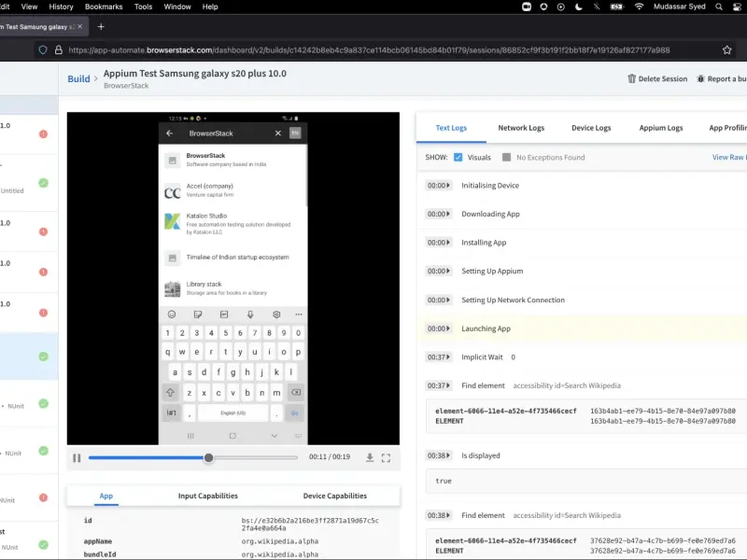Open the Device Logs tab
Viewport: 747px width, 560px height.
tap(591, 128)
